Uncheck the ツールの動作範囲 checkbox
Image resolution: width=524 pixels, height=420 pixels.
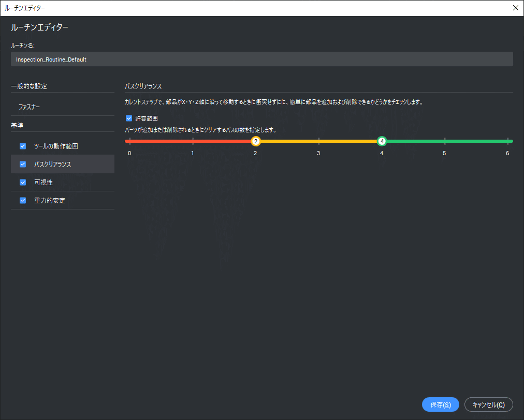[x=22, y=146]
